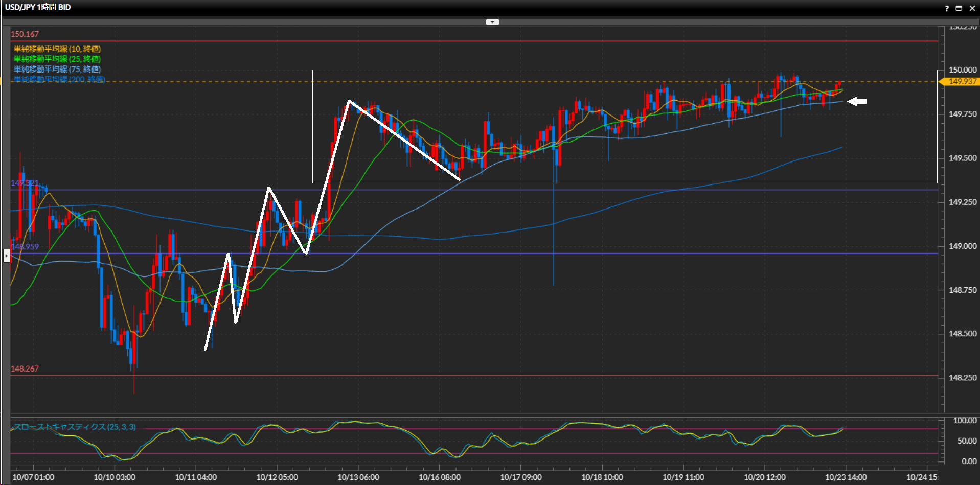Open the スローストキャスティクス (25, 3, 3) indicator label
This screenshot has height=485, width=980.
click(75, 427)
